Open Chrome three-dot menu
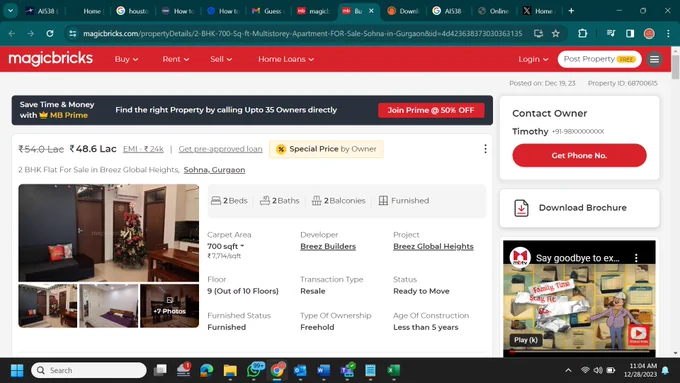The width and height of the screenshot is (680, 383). [x=668, y=33]
